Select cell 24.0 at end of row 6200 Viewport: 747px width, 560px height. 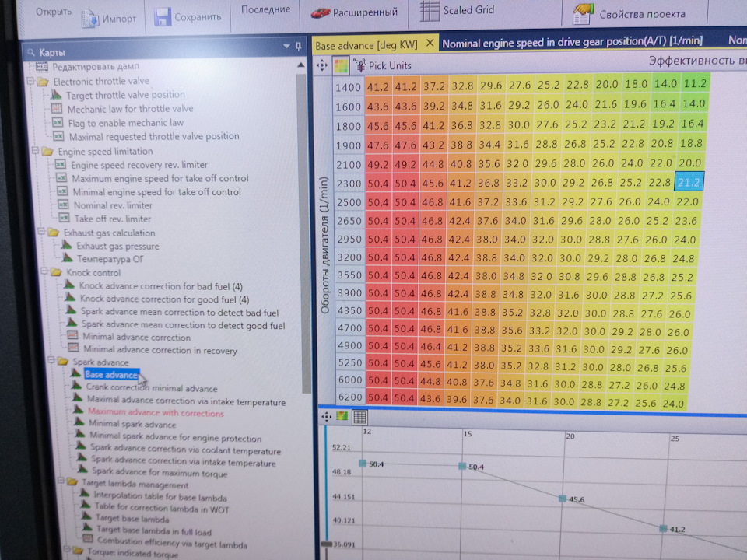673,404
